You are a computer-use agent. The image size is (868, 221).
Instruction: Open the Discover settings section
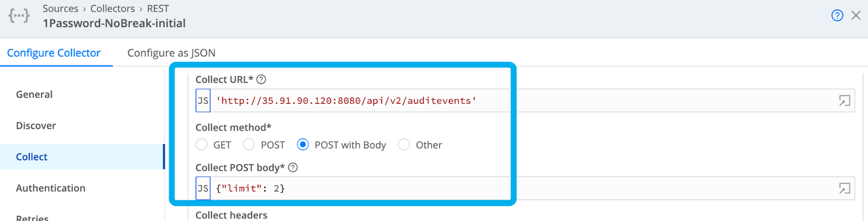36,126
